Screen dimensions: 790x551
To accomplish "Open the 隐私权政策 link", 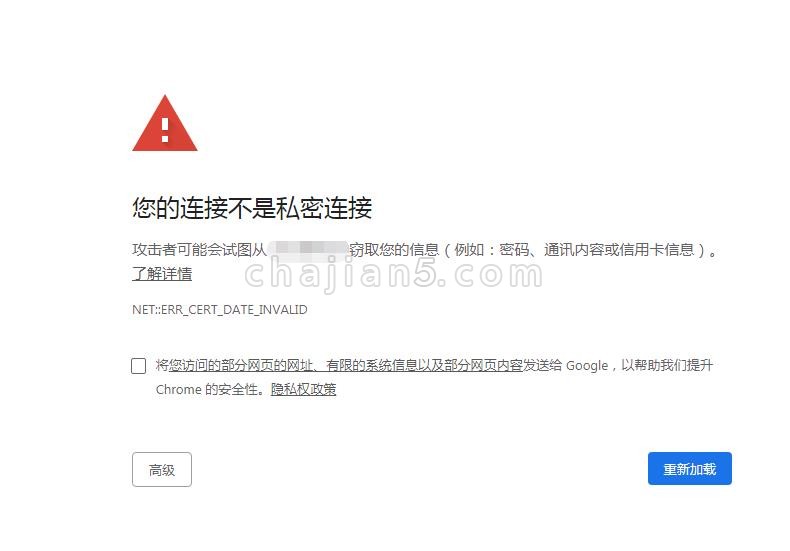I will pos(303,389).
